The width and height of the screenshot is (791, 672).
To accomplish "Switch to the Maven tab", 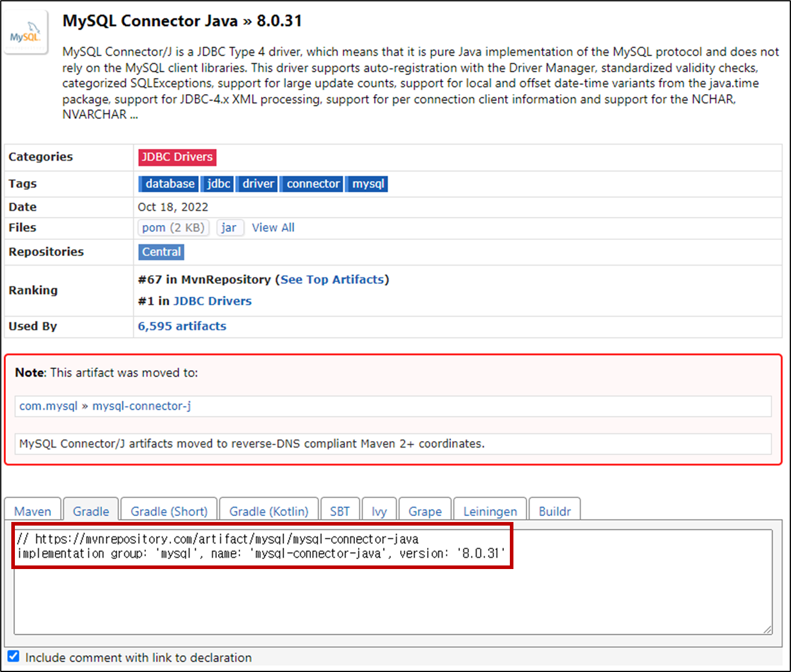I will point(33,511).
